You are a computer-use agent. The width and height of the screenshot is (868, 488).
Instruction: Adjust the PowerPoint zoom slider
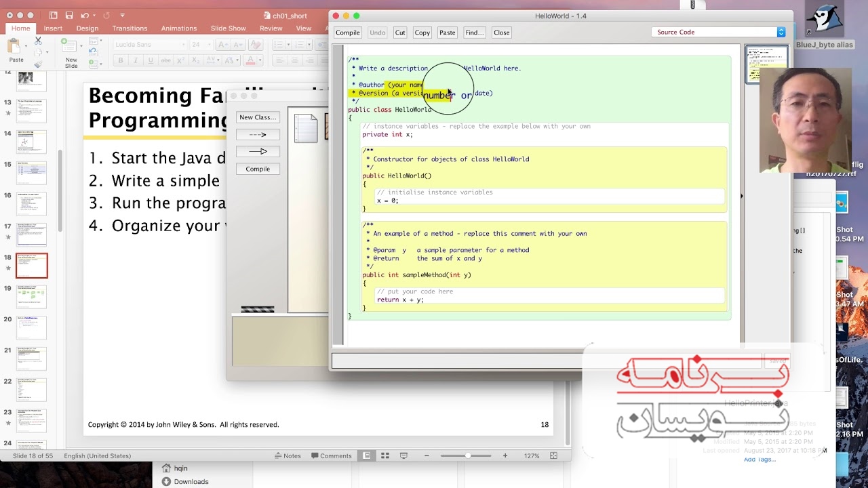point(467,455)
